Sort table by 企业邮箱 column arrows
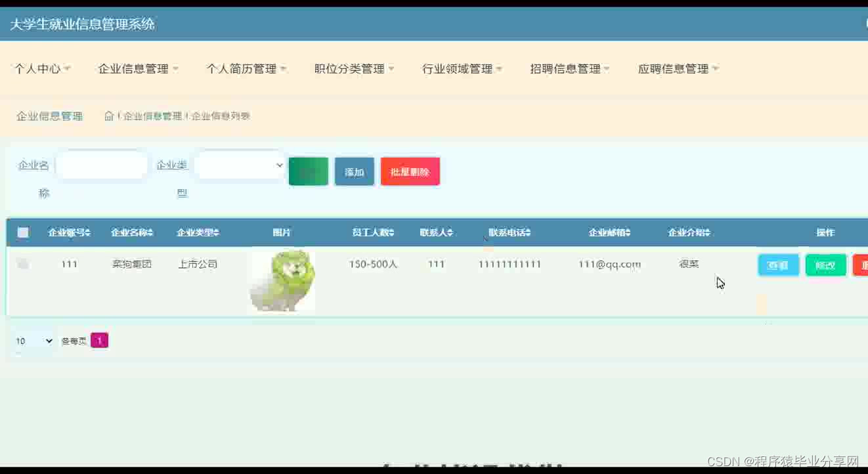The width and height of the screenshot is (868, 474). tap(628, 232)
